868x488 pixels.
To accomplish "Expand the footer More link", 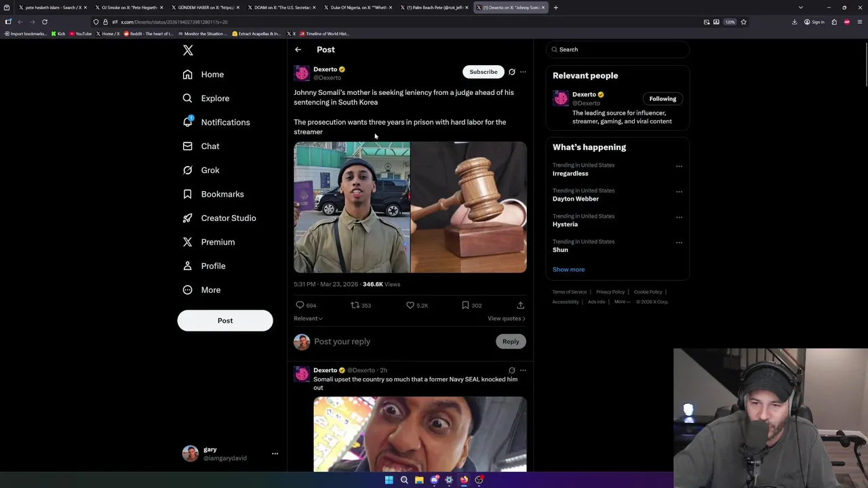I will 621,302.
